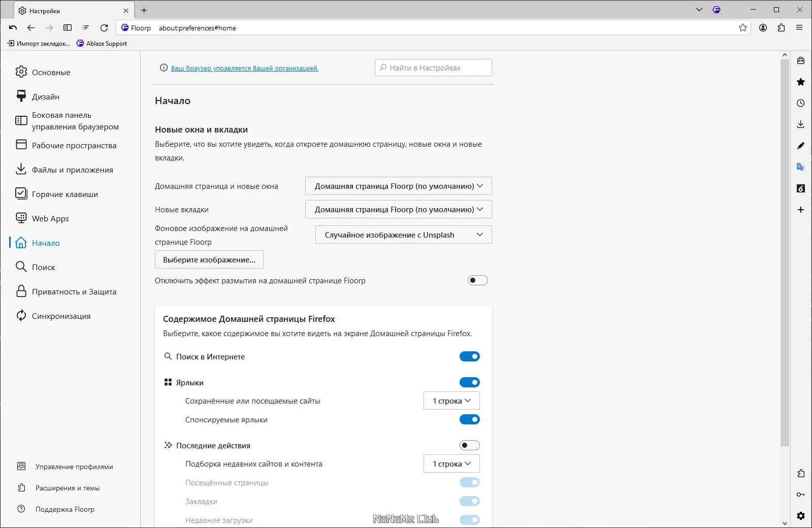Add a new panel with the side panel plus

tap(801, 210)
